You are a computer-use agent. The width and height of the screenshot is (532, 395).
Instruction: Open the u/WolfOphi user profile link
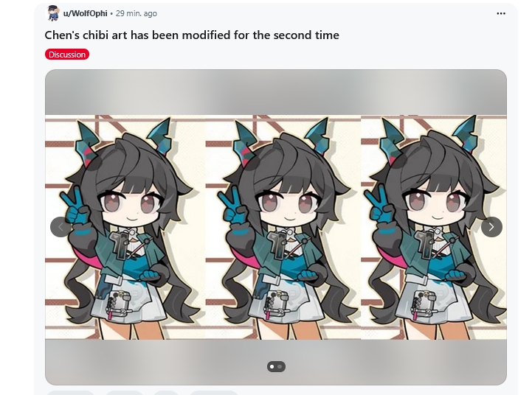(x=85, y=13)
